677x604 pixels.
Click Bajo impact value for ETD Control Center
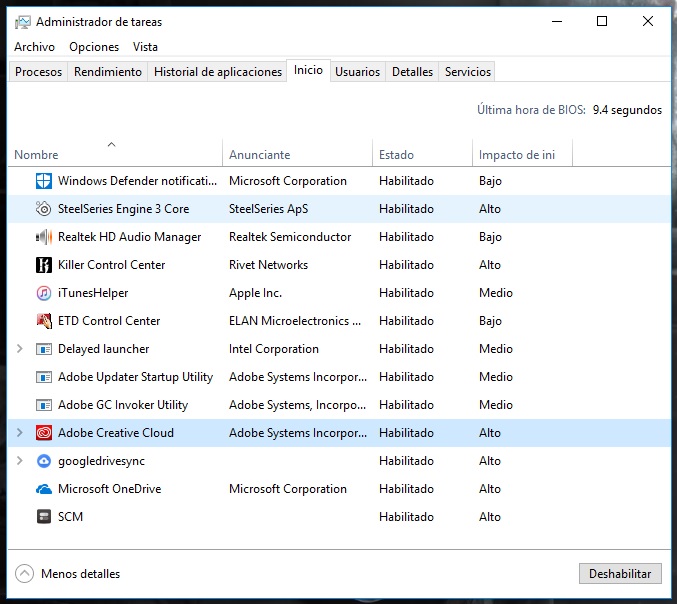click(490, 321)
